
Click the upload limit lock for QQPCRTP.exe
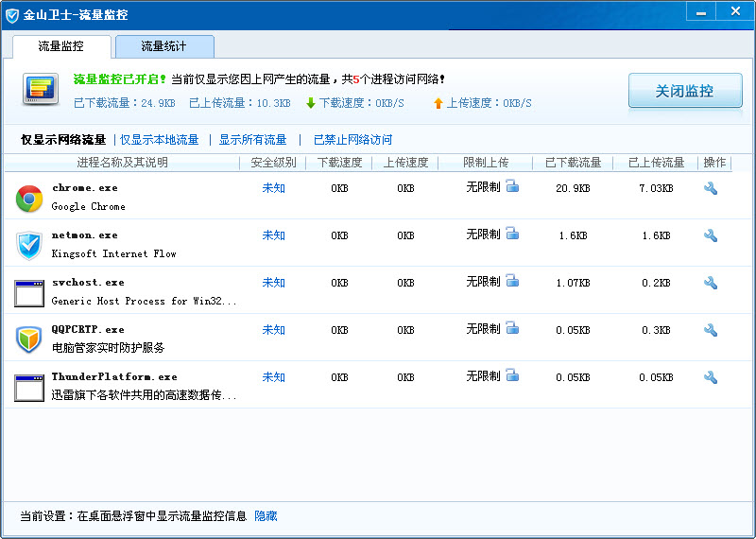512,328
